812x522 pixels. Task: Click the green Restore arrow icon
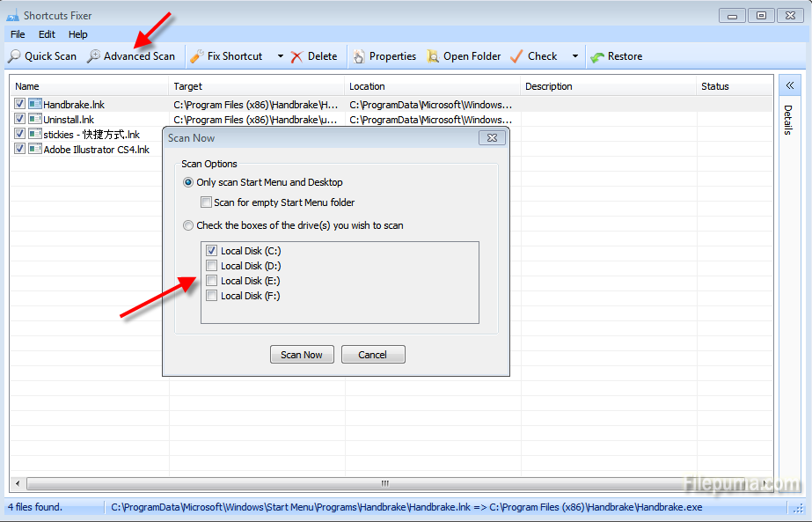point(597,56)
